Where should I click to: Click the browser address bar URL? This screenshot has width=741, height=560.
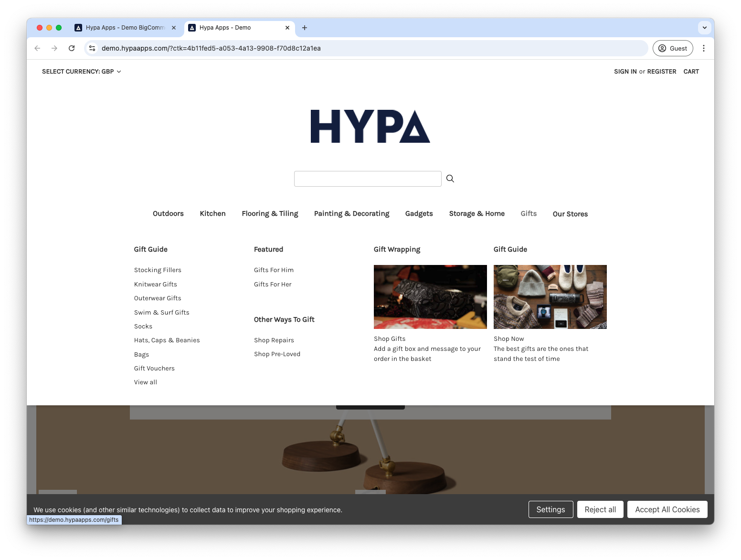211,48
